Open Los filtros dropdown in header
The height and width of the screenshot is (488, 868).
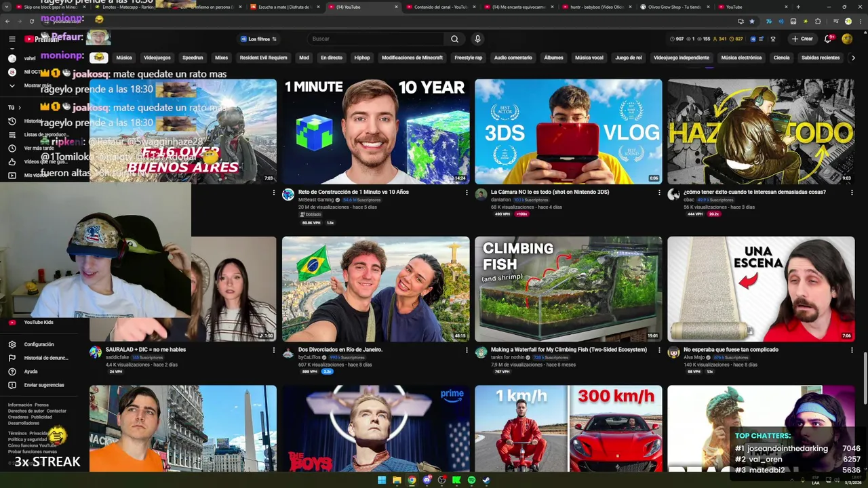pyautogui.click(x=259, y=39)
